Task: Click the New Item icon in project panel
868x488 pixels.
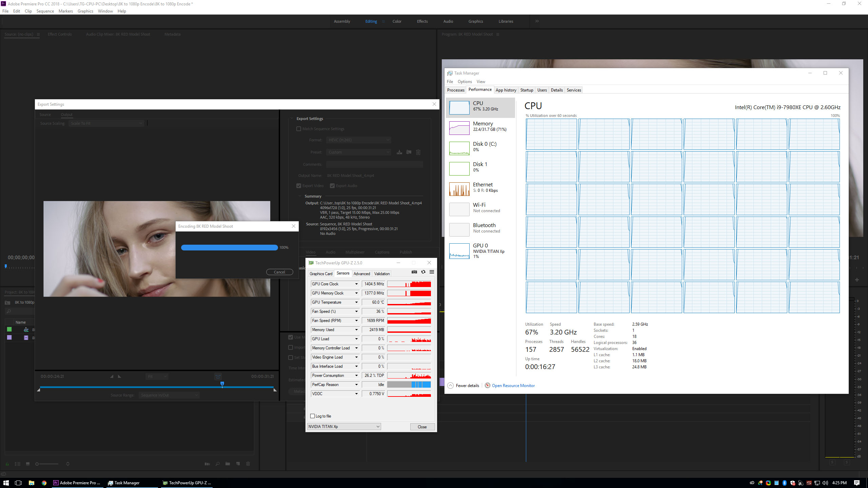Action: [x=238, y=464]
